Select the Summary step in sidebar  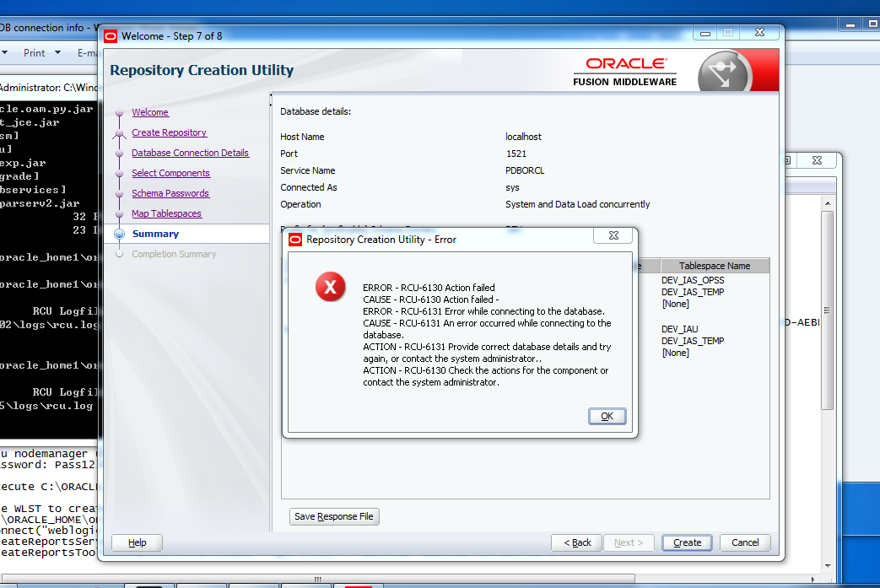pos(155,234)
